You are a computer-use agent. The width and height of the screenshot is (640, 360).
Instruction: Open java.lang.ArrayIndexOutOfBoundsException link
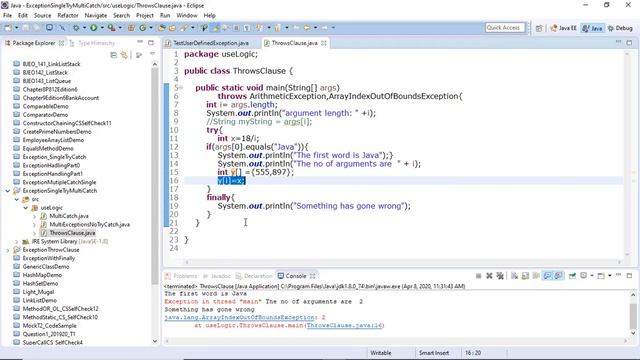point(239,317)
